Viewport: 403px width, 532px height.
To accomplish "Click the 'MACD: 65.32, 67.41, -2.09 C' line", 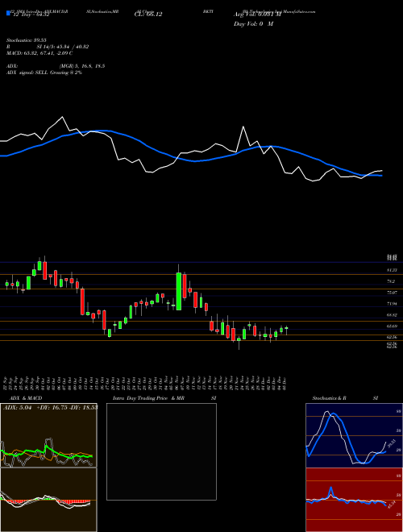I will (x=39, y=53).
